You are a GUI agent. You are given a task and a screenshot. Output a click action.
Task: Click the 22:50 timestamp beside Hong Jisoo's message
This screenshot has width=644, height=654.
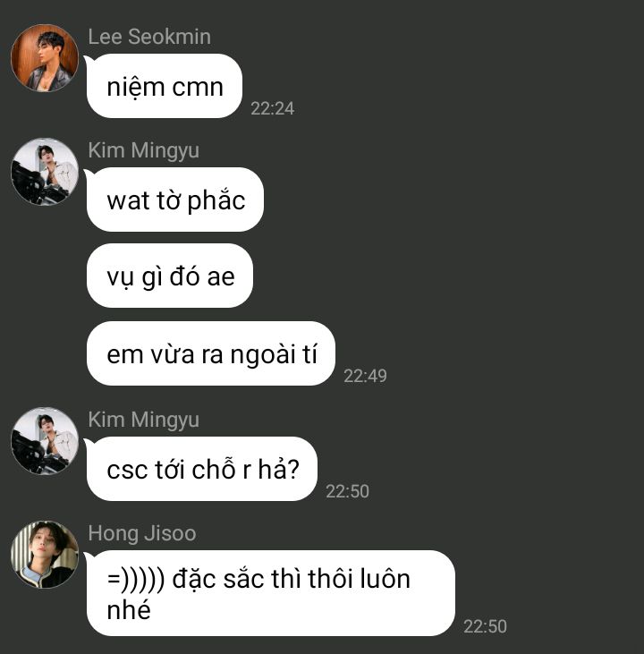coord(485,626)
